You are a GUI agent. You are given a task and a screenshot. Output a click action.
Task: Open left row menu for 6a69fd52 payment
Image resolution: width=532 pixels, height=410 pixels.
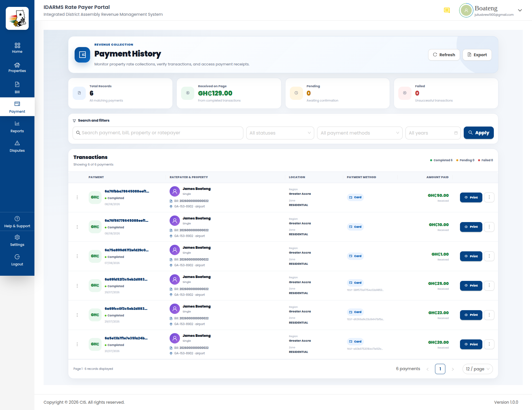click(x=77, y=286)
